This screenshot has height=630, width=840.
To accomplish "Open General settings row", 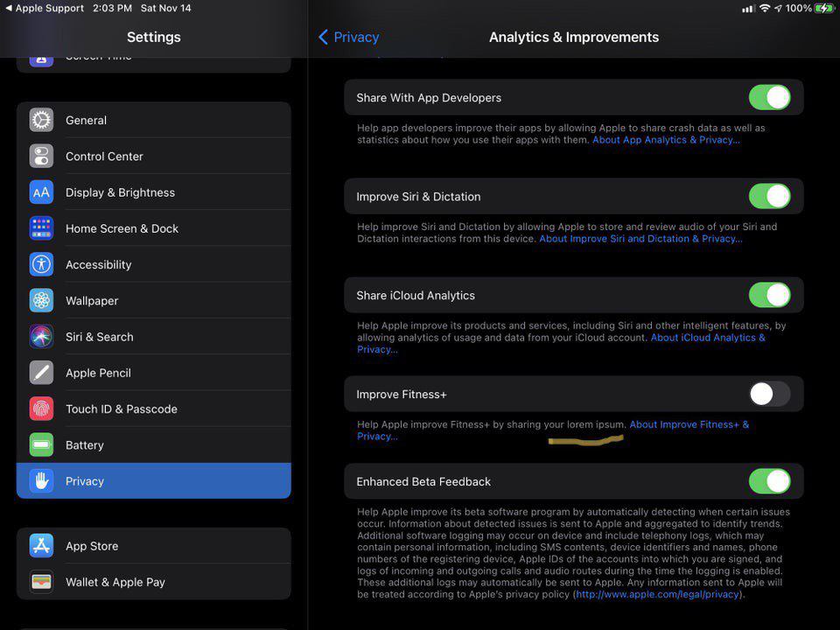I will [x=154, y=120].
